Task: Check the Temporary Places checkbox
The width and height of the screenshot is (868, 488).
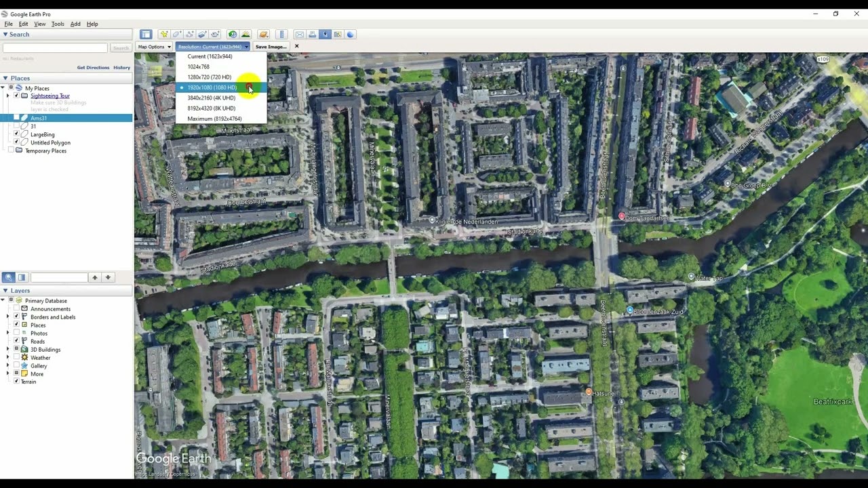Action: (10, 150)
